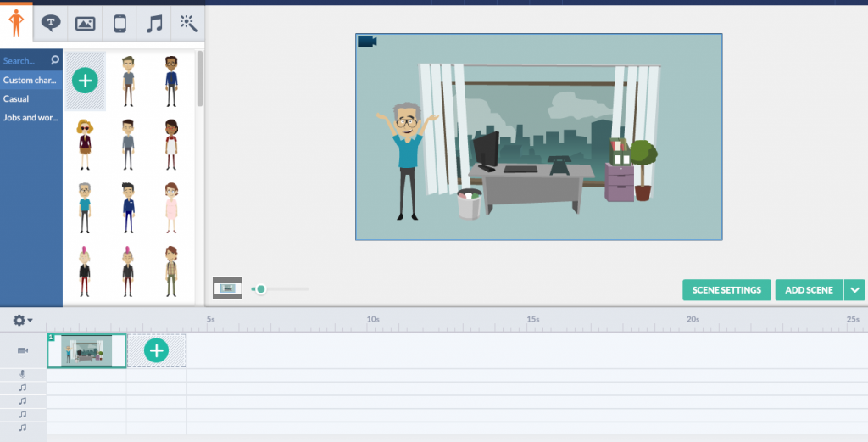Click the camera track icon in timeline
Image resolution: width=868 pixels, height=442 pixels.
(x=23, y=350)
